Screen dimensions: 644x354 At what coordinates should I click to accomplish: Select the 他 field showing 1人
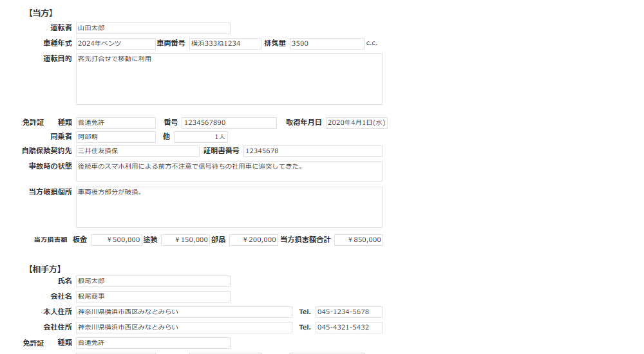(200, 137)
